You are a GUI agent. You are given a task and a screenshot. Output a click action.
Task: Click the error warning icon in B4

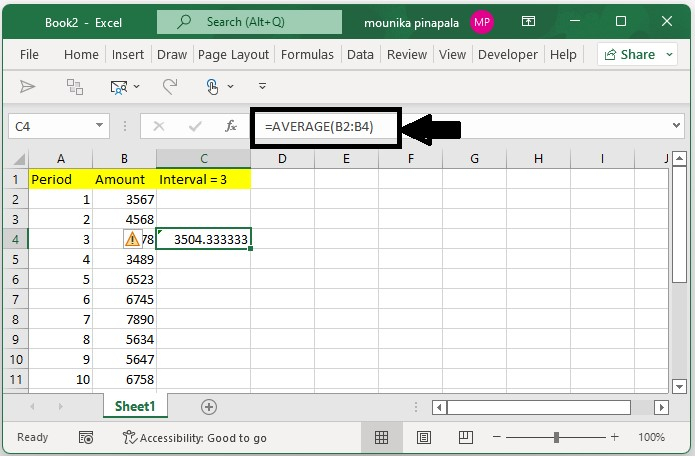132,239
